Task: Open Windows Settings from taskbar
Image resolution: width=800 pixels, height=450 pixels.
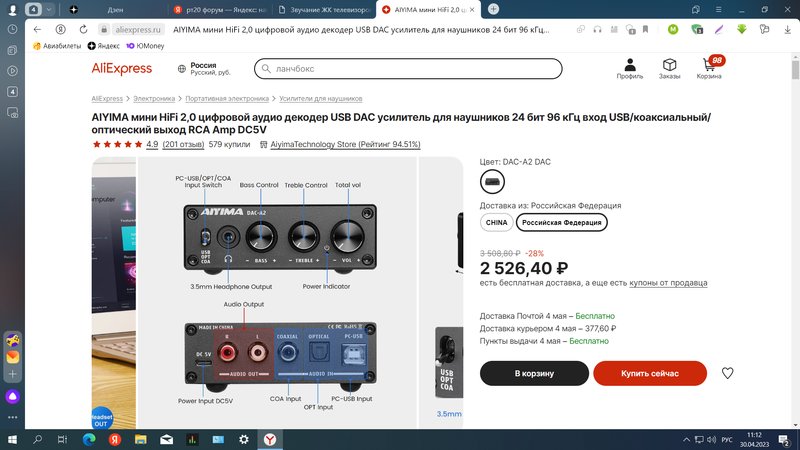Action: [244, 439]
